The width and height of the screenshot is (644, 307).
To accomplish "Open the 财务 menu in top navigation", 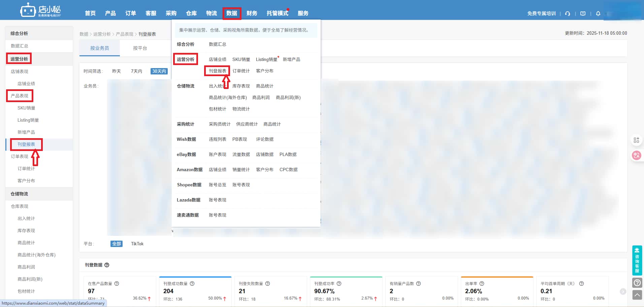I will pyautogui.click(x=252, y=13).
